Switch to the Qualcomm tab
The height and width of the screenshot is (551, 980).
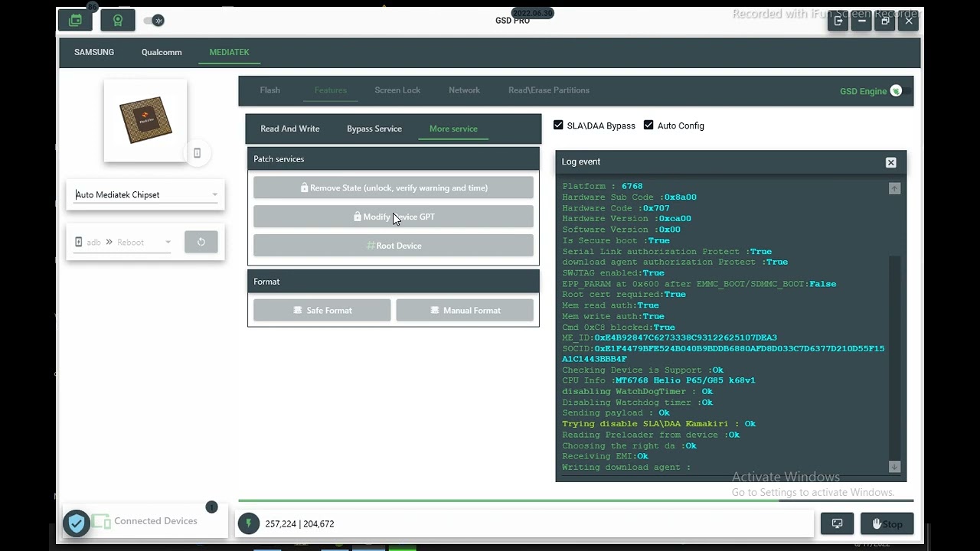[x=162, y=52]
